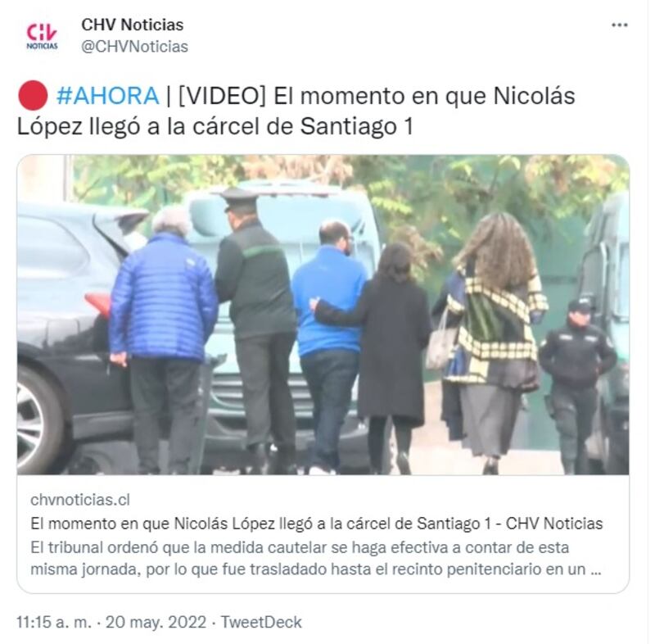Open the prison arrival video thumbnail
Screen dimensions: 655x644
323,315
